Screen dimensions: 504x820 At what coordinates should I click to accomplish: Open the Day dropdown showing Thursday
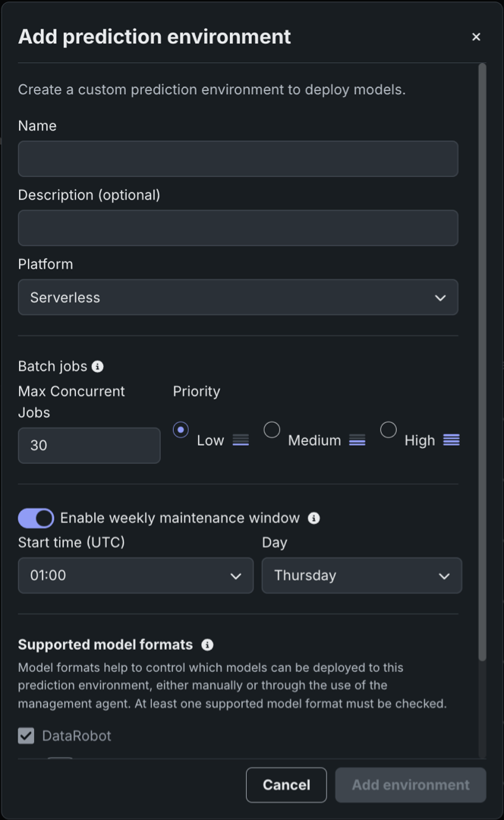click(x=361, y=576)
